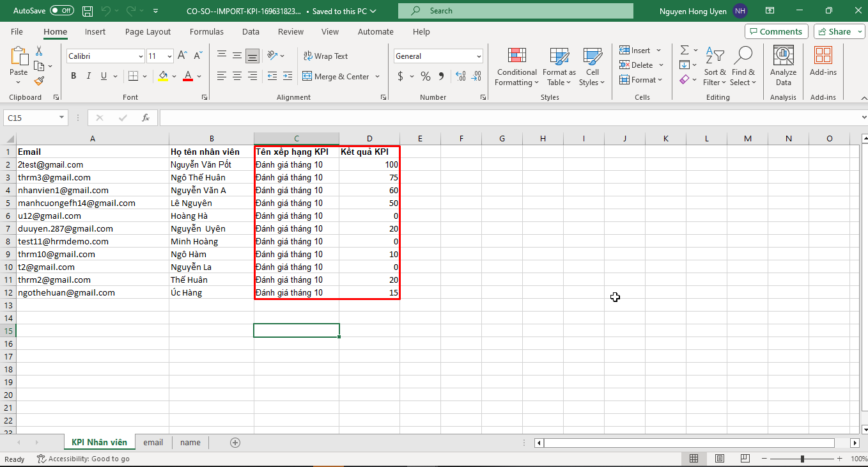Open the Formulas ribbon tab
Image resolution: width=868 pixels, height=467 pixels.
[206, 31]
